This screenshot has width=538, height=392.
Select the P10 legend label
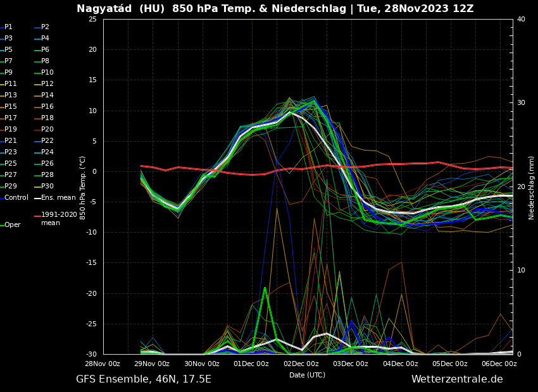(x=47, y=73)
